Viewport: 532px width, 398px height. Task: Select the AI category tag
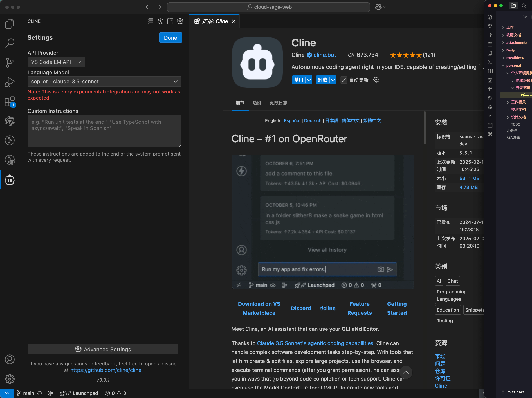coord(439,281)
